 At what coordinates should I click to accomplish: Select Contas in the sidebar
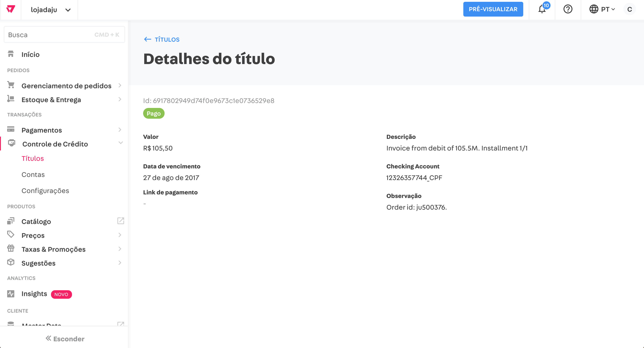point(33,174)
